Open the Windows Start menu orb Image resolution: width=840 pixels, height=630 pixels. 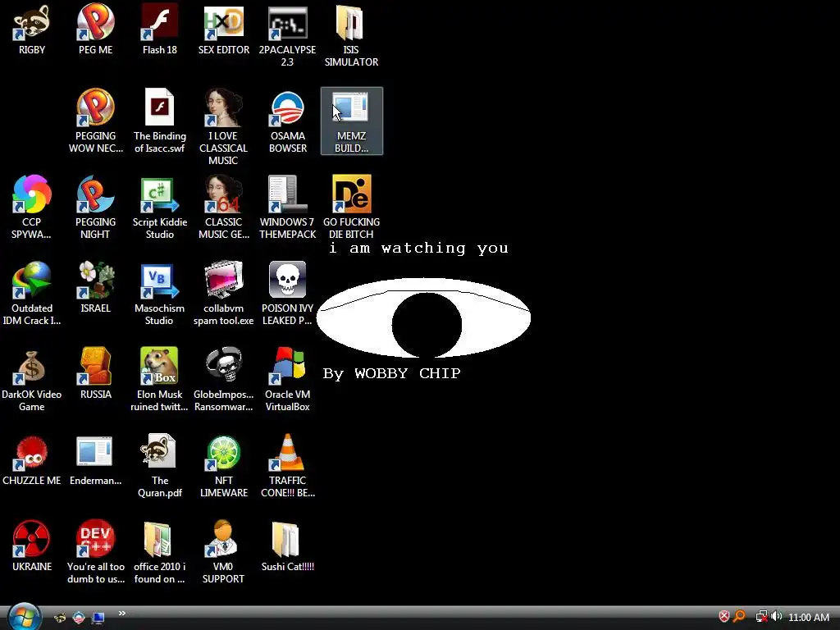[x=24, y=616]
